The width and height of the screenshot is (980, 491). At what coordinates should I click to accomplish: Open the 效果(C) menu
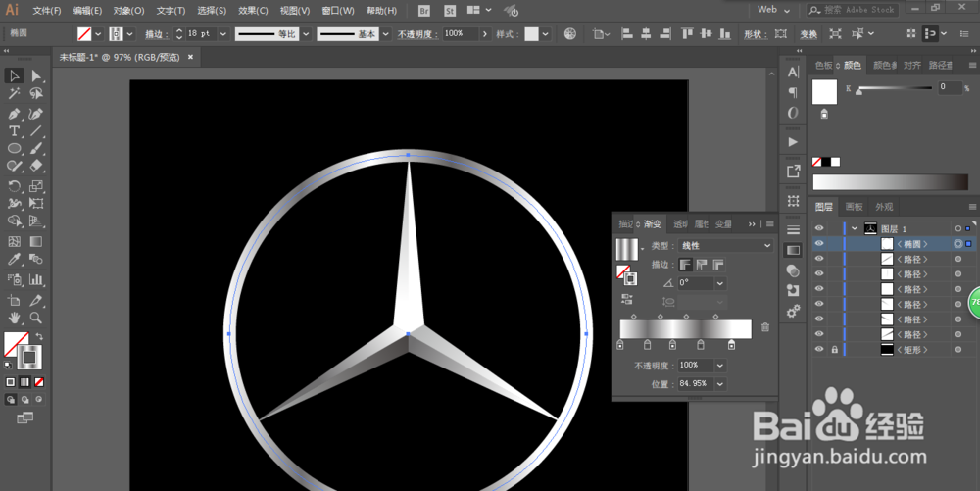(x=253, y=11)
